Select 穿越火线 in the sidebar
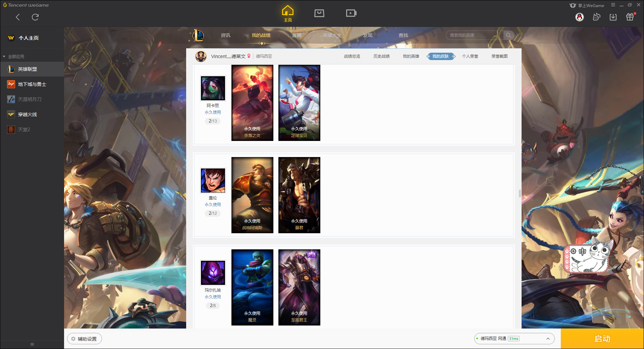The width and height of the screenshot is (644, 349). pyautogui.click(x=32, y=114)
